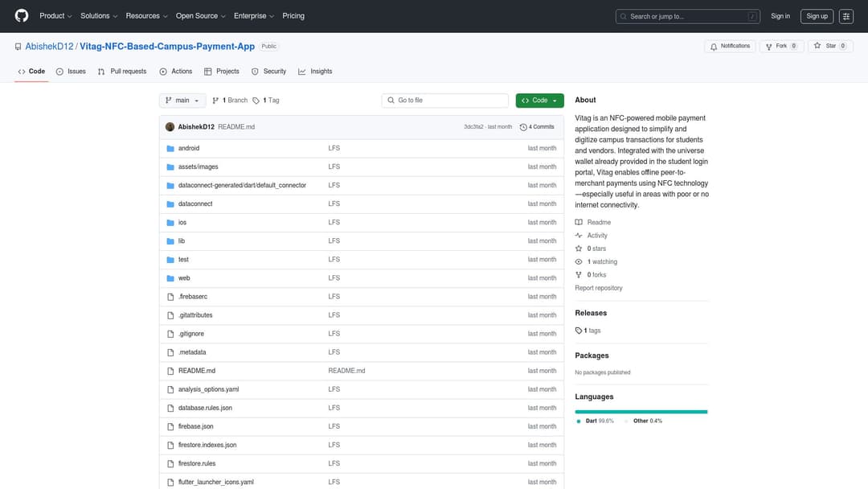
Task: Click the android folder icon
Action: pos(170,149)
